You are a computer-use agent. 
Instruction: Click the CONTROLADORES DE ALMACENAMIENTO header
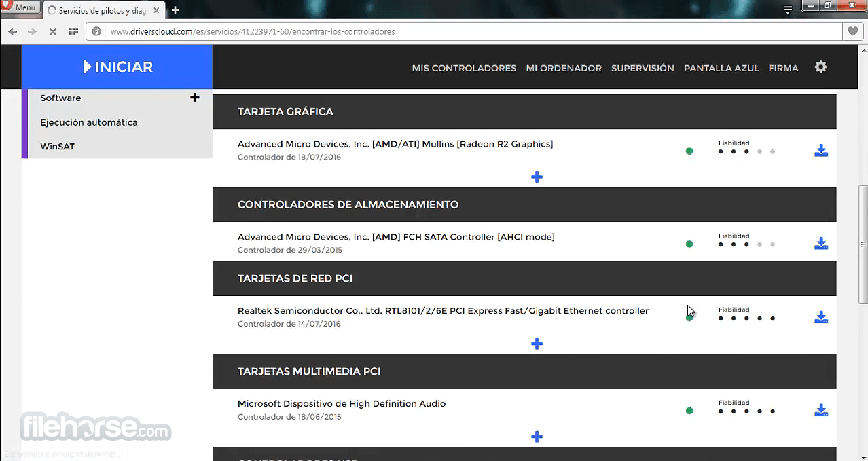[x=524, y=204]
